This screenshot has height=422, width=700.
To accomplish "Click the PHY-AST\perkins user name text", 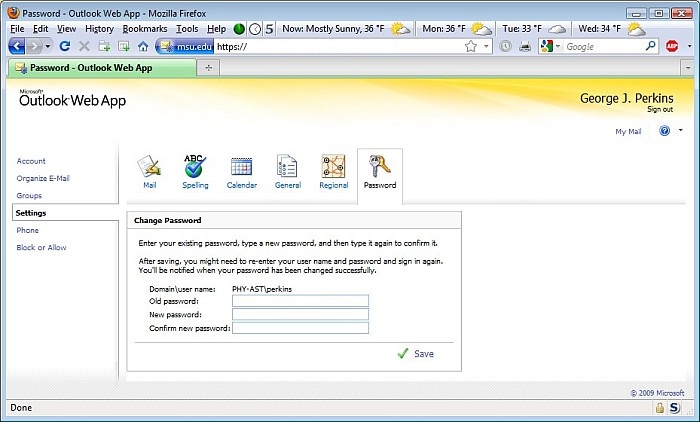I will pyautogui.click(x=262, y=289).
